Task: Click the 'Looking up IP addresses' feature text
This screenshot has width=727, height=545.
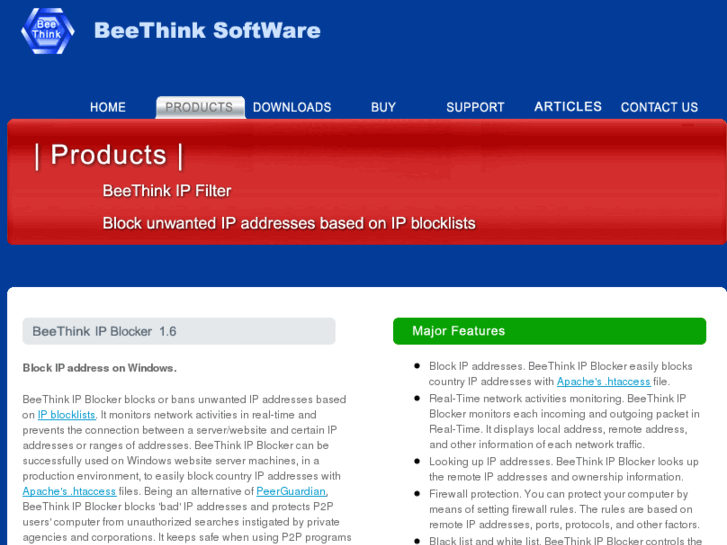Action: (563, 469)
